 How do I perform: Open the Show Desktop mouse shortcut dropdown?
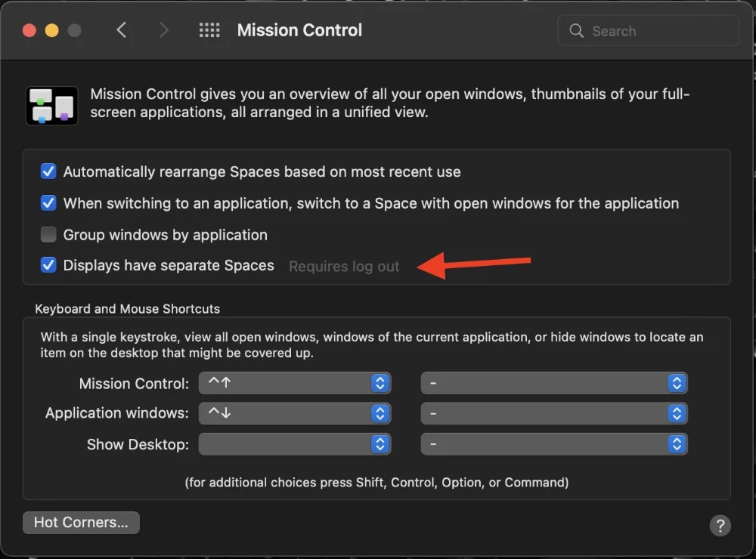[x=554, y=444]
